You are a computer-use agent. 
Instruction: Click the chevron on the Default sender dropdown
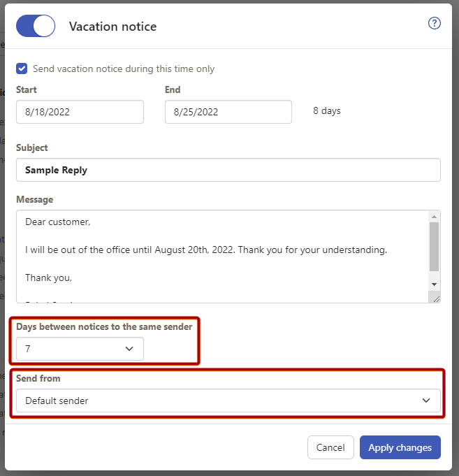(x=426, y=401)
